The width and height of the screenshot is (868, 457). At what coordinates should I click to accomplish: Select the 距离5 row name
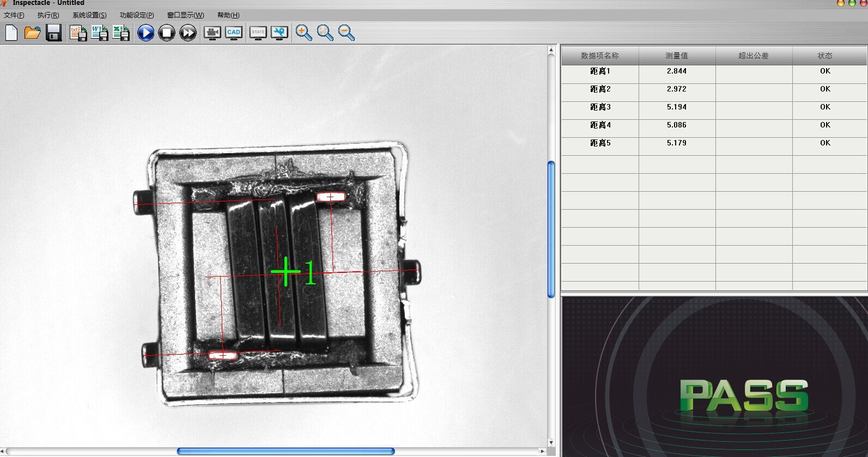[x=600, y=143]
